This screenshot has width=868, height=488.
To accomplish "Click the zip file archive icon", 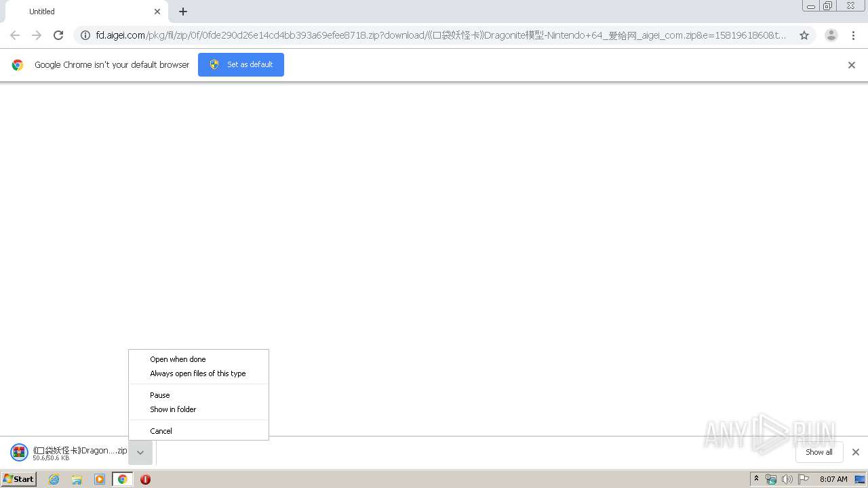I will tap(19, 452).
